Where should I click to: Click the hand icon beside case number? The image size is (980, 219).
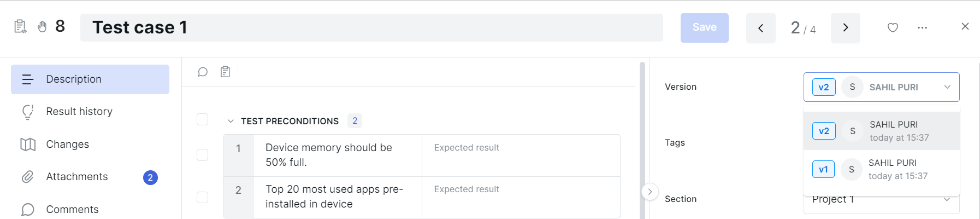pos(42,27)
